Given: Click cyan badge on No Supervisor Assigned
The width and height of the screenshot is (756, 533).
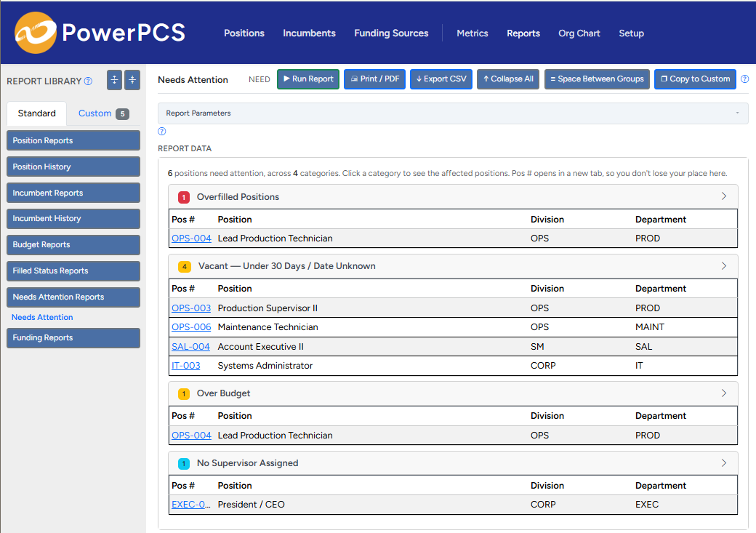Looking at the screenshot, I should (x=184, y=463).
